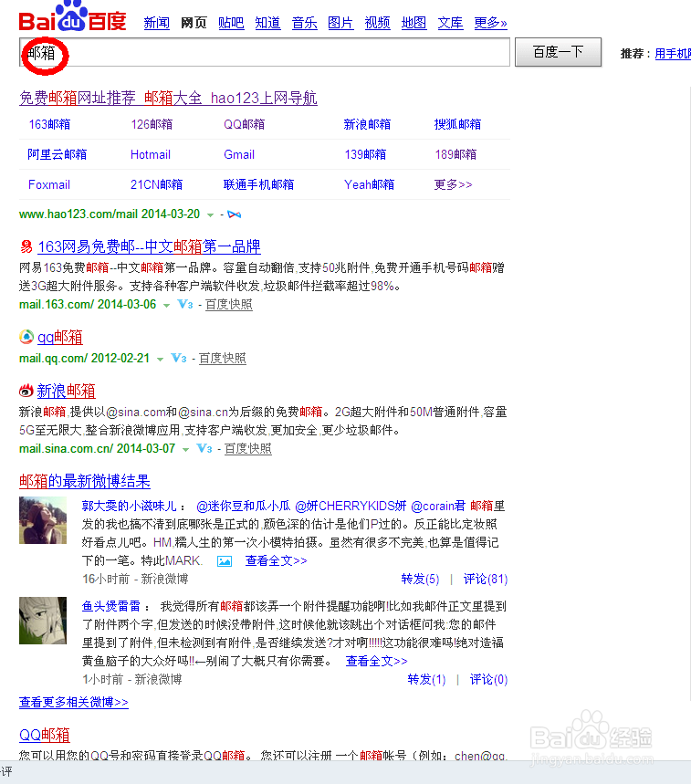Viewport: 691px width, 784px height.
Task: Open the 贴吧 tab
Action: click(x=231, y=23)
